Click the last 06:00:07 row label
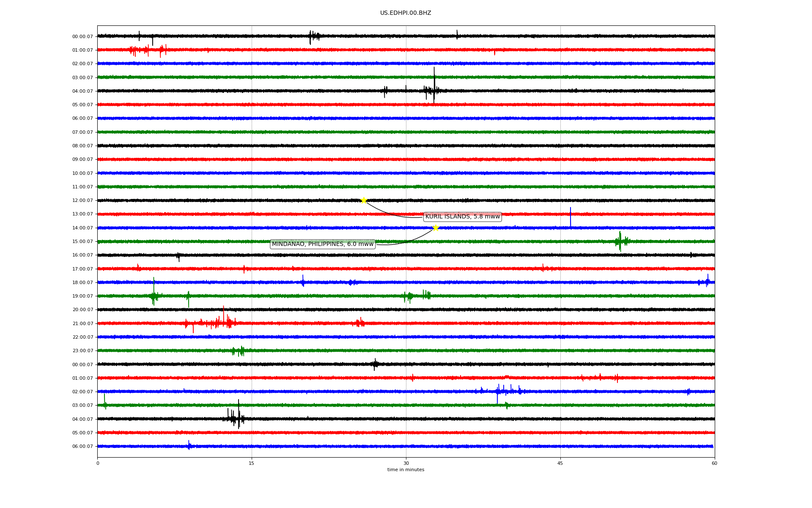This screenshot has width=812, height=508. pos(82,447)
